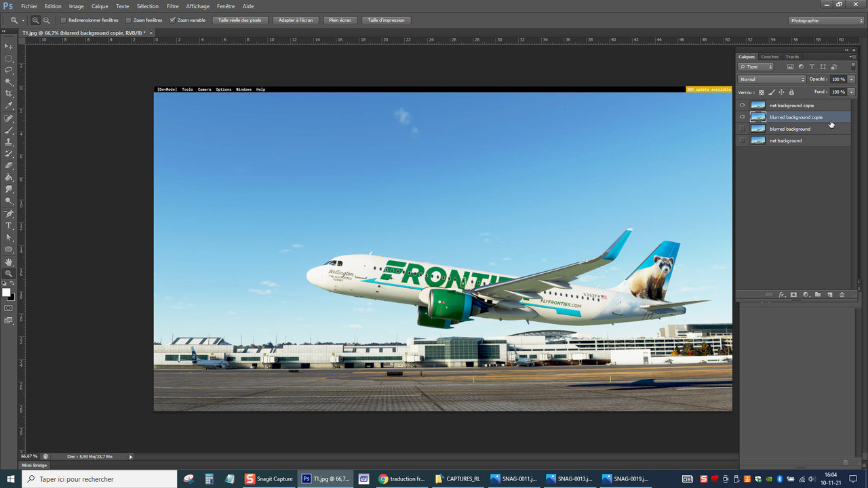Select the Eyedropper tool
The height and width of the screenshot is (488, 868).
click(x=9, y=106)
